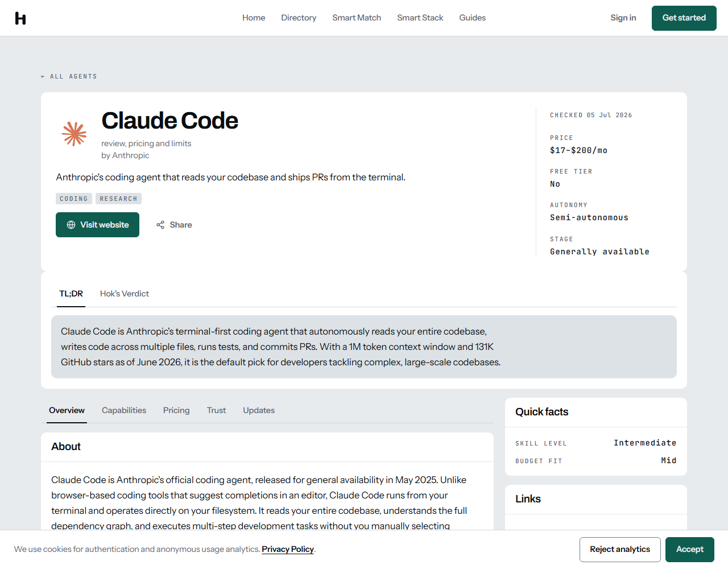Switch to the TL;DR tab

(71, 294)
